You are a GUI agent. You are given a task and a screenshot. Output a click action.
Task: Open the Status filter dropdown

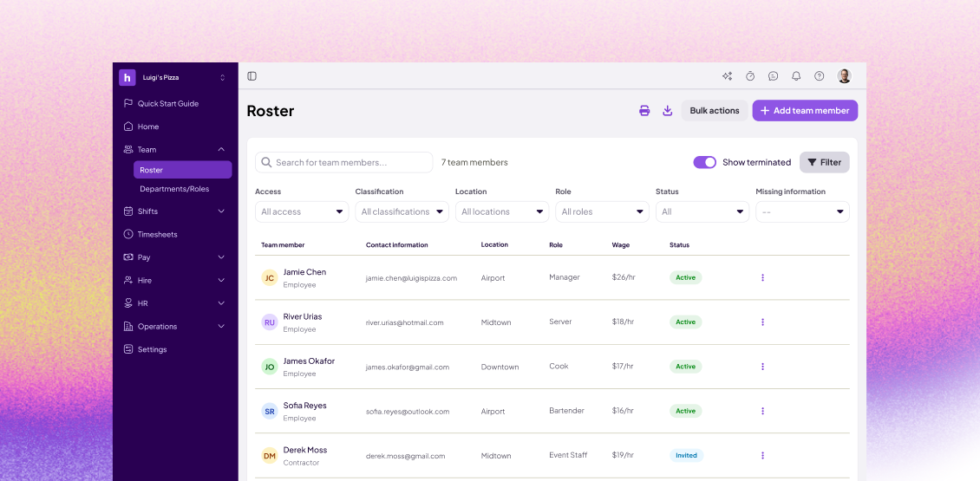point(702,211)
